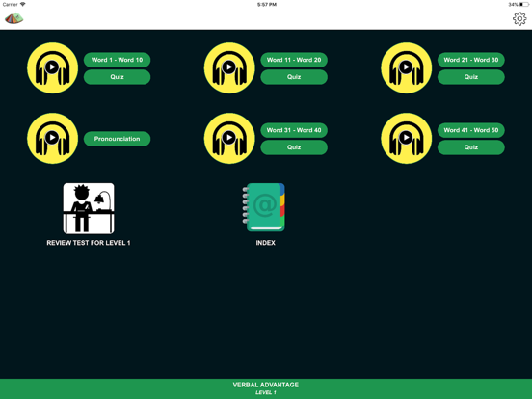532x399 pixels.
Task: Tap the battery indicator in status bar
Action: 524,5
